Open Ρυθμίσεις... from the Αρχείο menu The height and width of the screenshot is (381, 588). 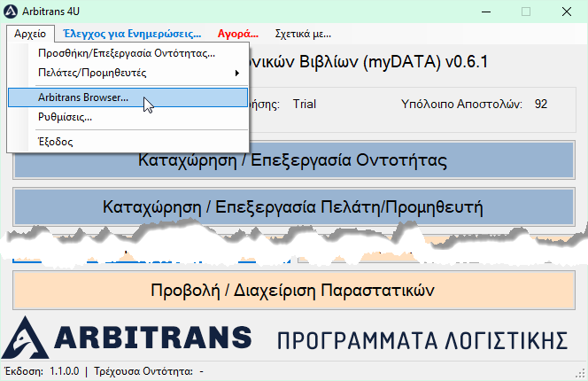(128, 117)
